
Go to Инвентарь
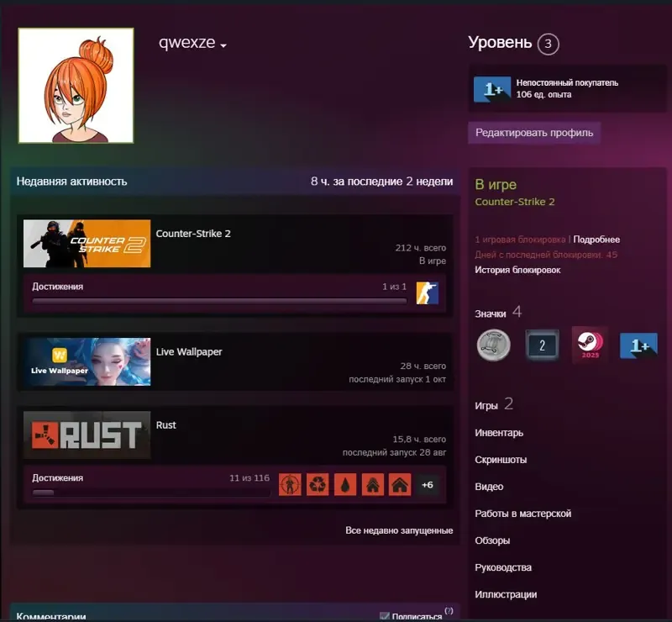(499, 433)
